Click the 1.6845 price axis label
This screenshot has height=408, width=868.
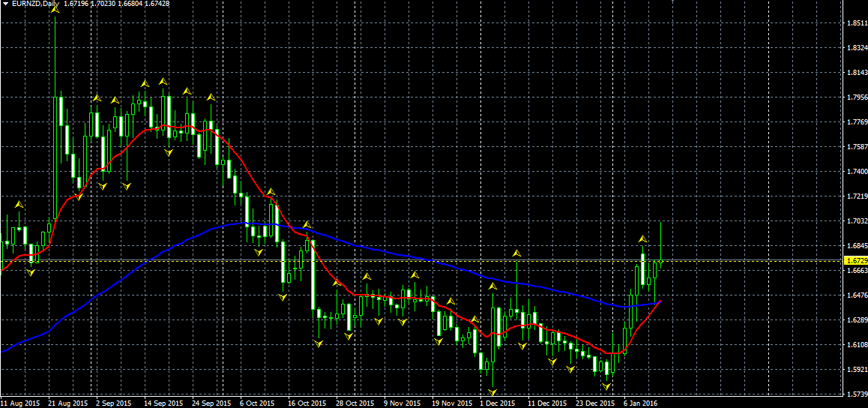[856, 246]
